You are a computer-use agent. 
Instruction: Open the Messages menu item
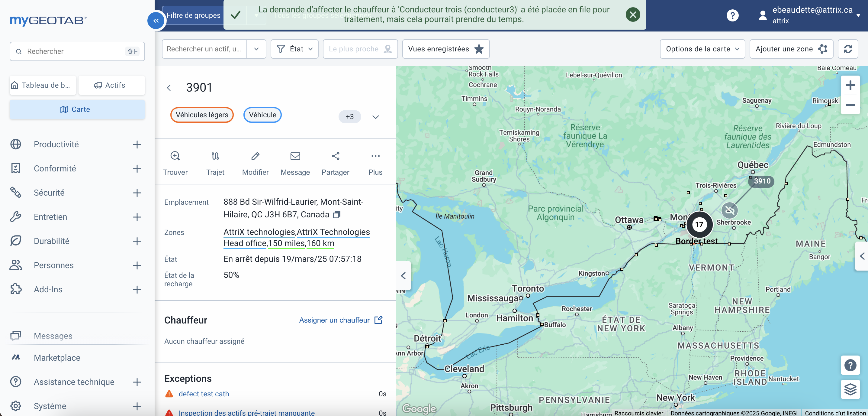point(53,336)
